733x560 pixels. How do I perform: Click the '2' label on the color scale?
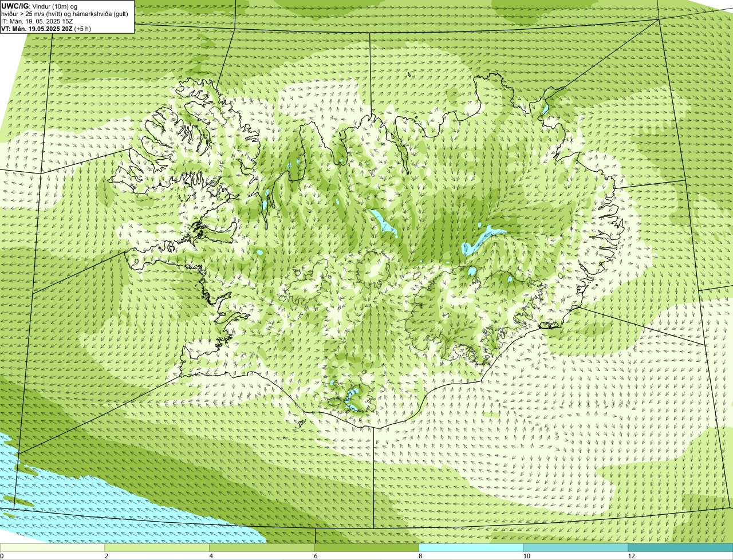tap(106, 556)
